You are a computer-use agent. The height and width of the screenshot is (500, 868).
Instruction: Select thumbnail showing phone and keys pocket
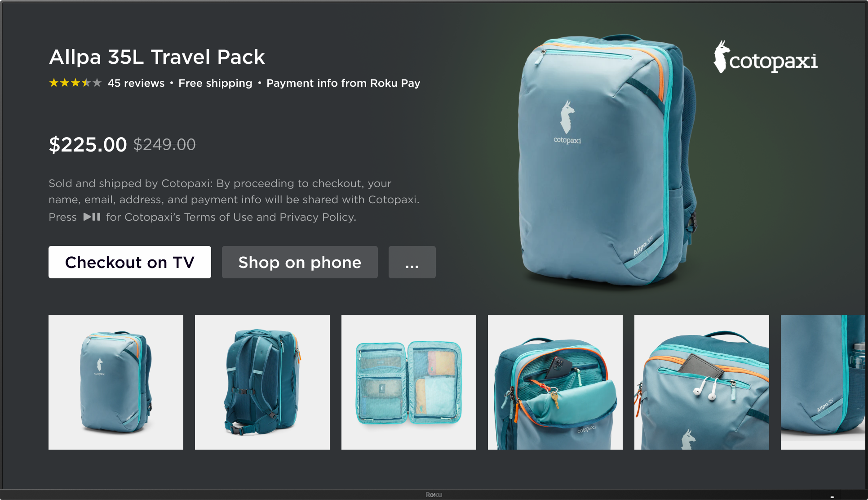click(555, 382)
